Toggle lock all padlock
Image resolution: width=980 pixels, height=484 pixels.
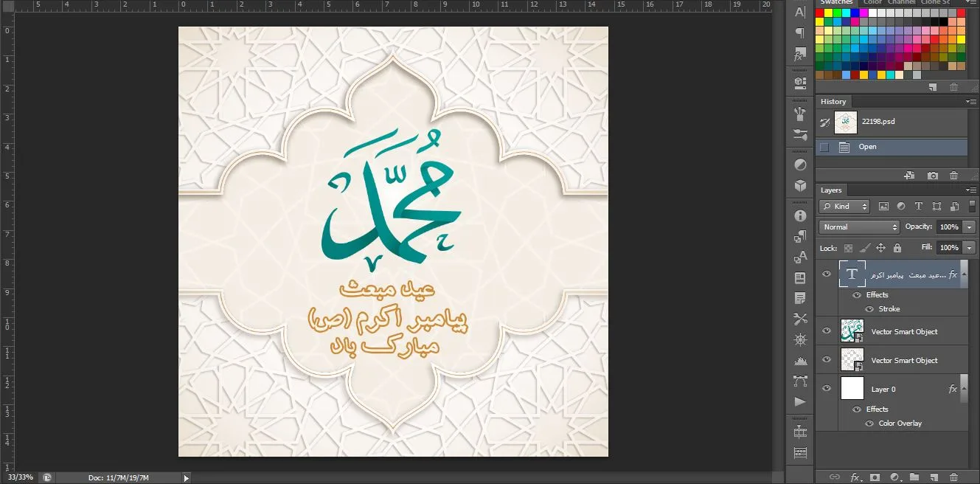897,248
